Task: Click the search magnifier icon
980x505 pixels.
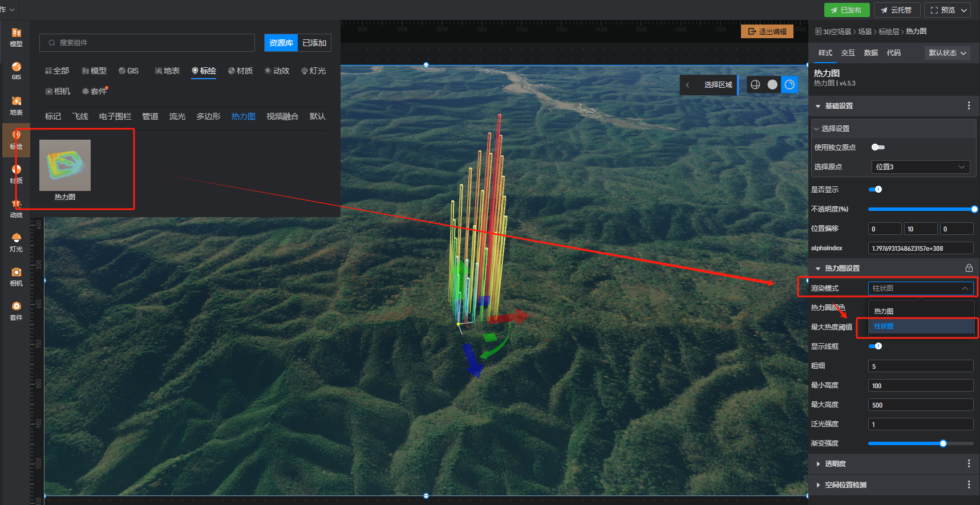Action: pos(52,43)
